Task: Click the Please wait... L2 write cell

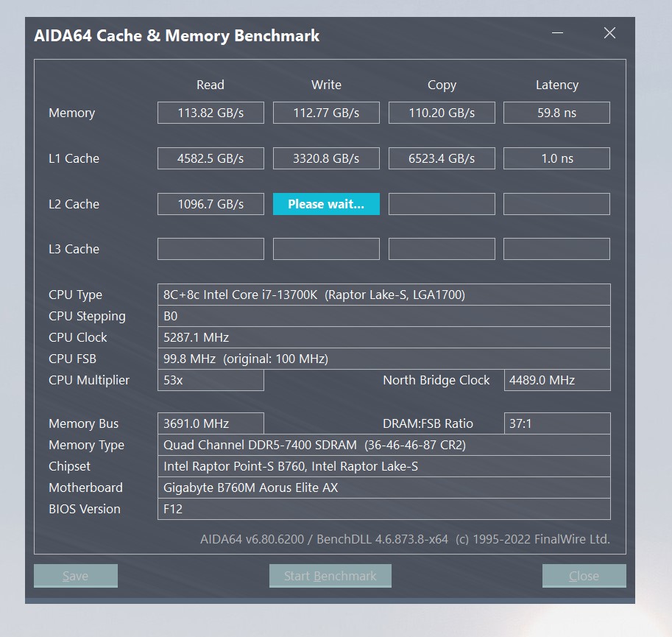Action: pos(326,204)
